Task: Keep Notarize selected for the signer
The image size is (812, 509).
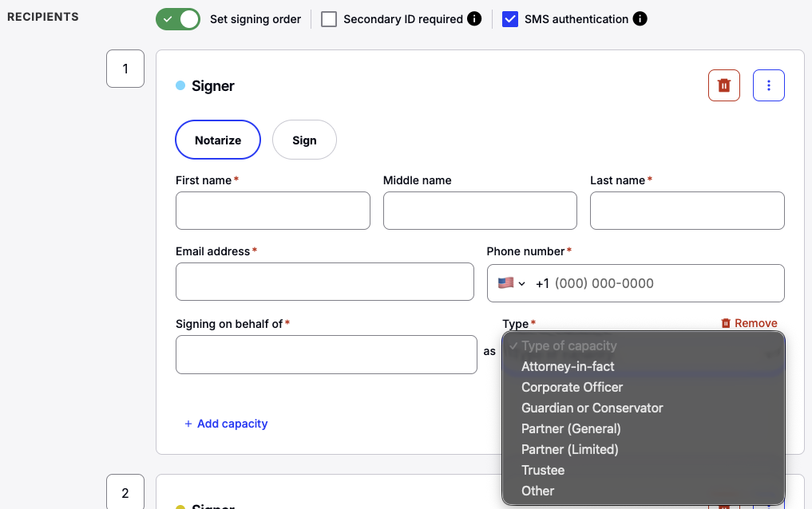Action: (x=217, y=139)
